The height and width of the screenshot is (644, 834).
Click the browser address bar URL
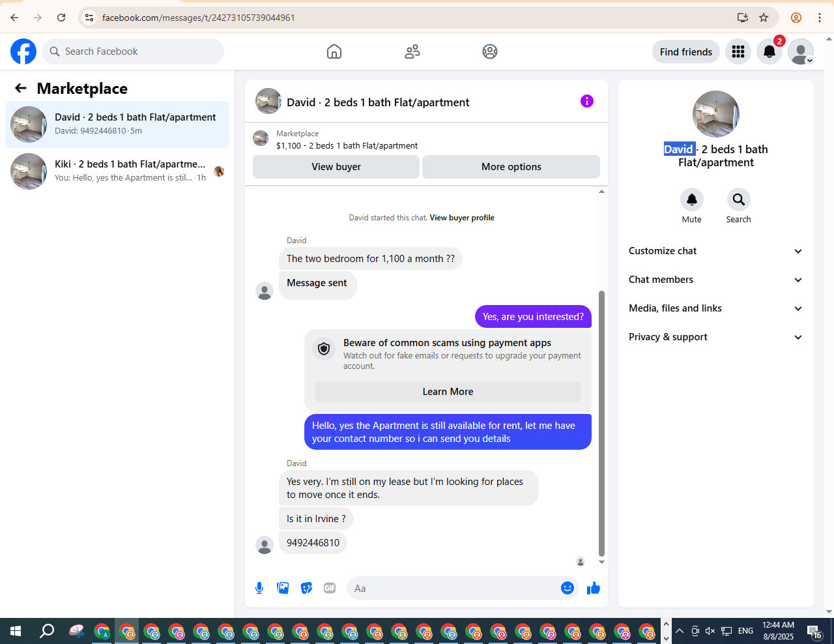click(x=199, y=18)
